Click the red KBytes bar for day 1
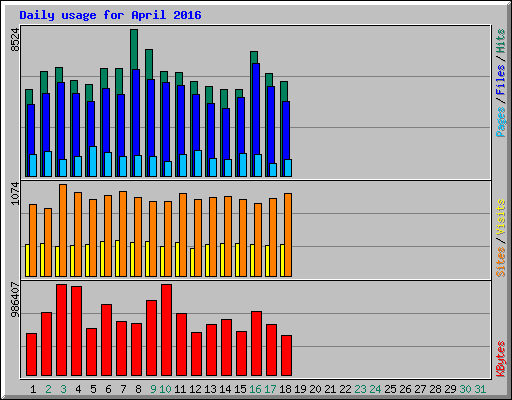Screen dimensions: 512x400 coord(32,355)
